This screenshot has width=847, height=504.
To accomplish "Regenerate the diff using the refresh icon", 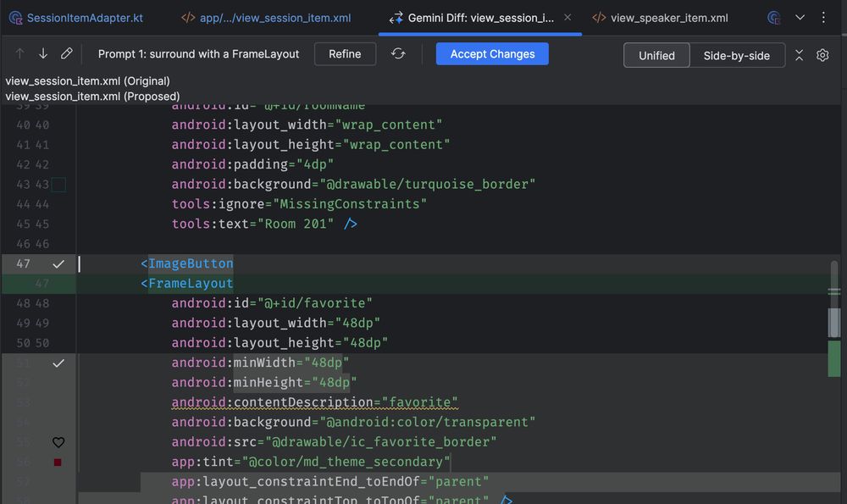I will click(x=398, y=54).
